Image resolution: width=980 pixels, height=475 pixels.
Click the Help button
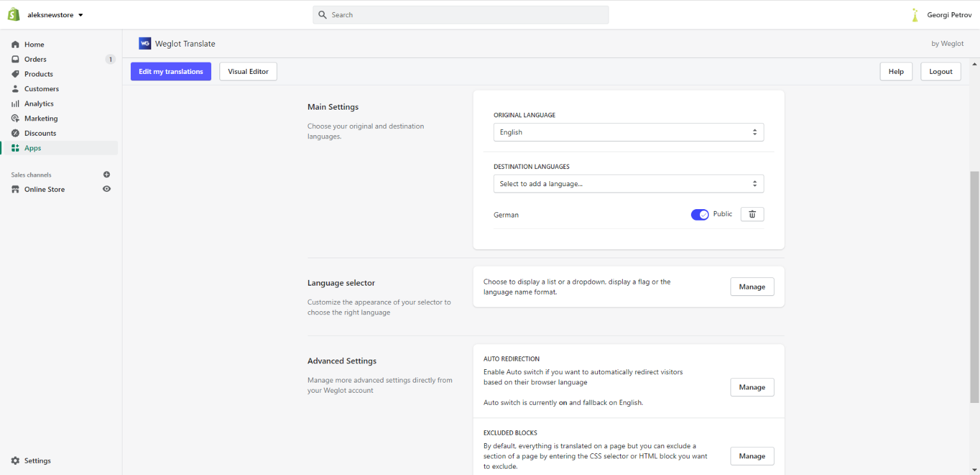896,71
